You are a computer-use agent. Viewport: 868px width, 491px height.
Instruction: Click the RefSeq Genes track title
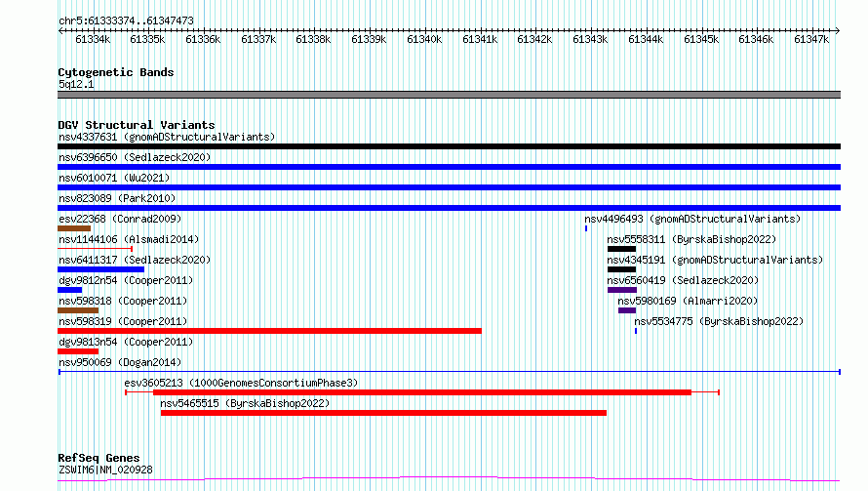[99, 458]
